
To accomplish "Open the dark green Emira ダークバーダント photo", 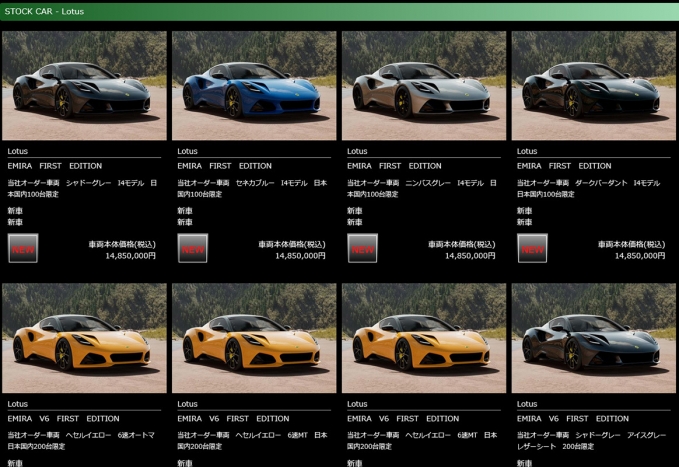I will [x=594, y=85].
